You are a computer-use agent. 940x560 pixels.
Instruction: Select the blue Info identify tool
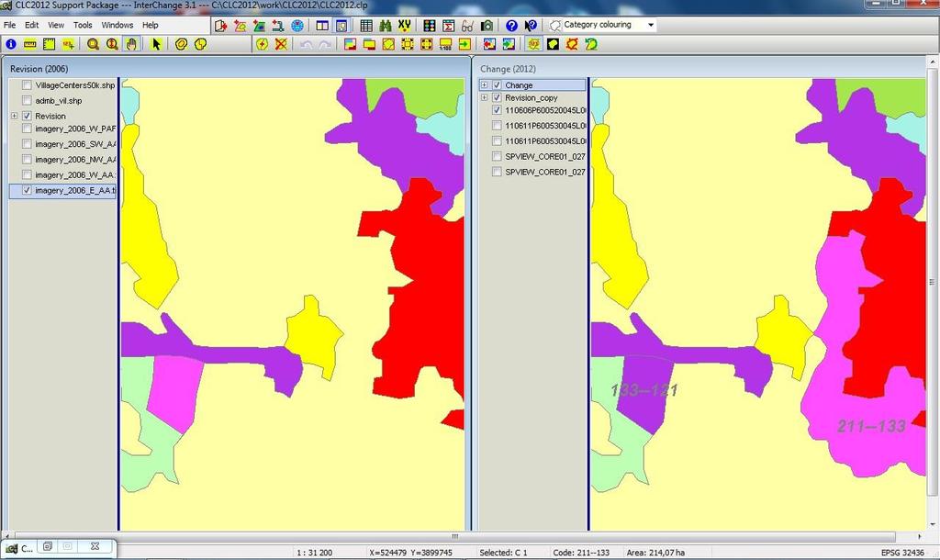coord(11,44)
